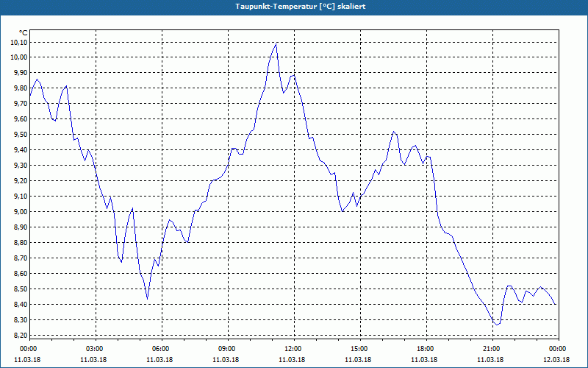Viewport: 588px width, 368px height.
Task: Select the 9,80 y-axis value
Action: 21,88
